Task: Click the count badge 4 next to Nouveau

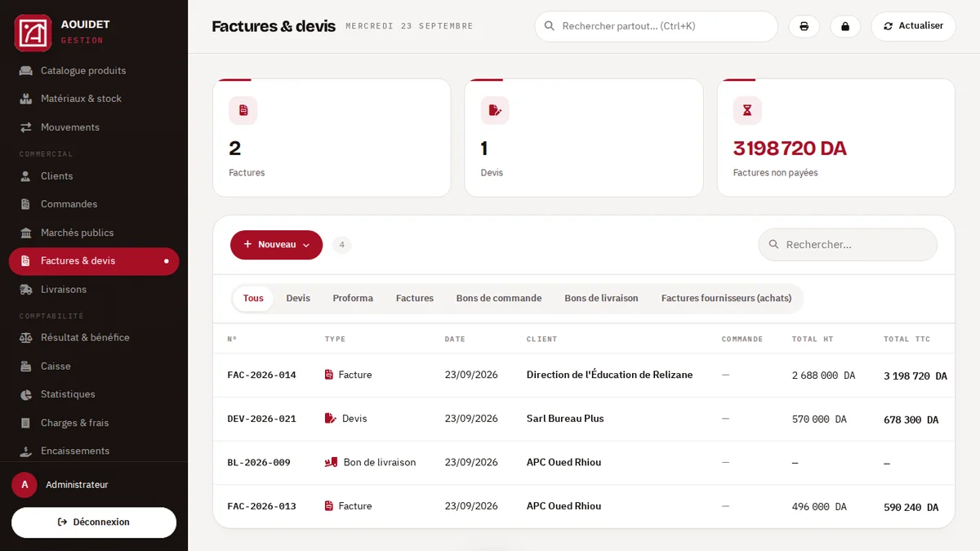Action: pos(342,245)
